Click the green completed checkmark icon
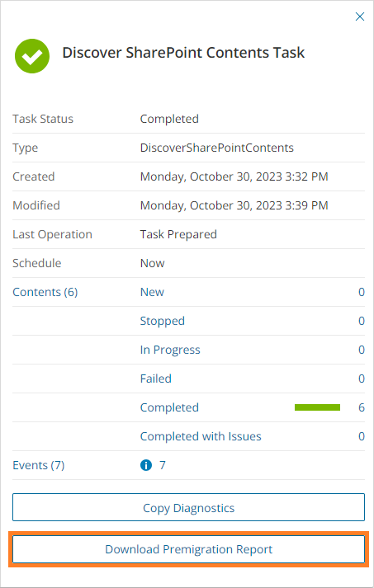The height and width of the screenshot is (588, 374). (x=32, y=56)
